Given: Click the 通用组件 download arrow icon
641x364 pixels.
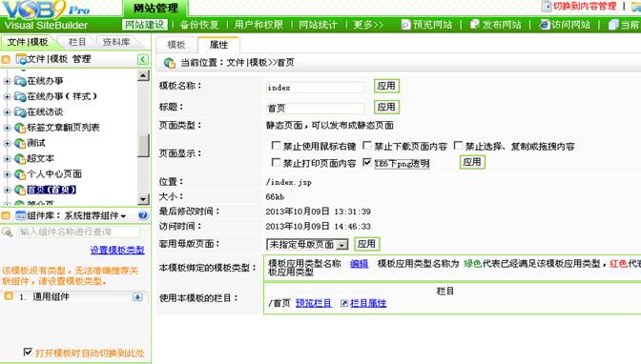Looking at the screenshot, I should 137,297.
